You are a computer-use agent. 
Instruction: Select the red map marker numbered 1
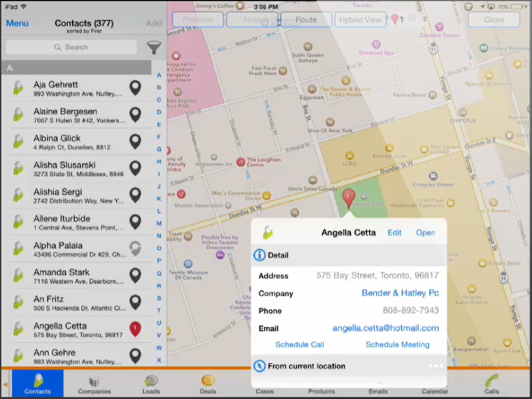348,199
